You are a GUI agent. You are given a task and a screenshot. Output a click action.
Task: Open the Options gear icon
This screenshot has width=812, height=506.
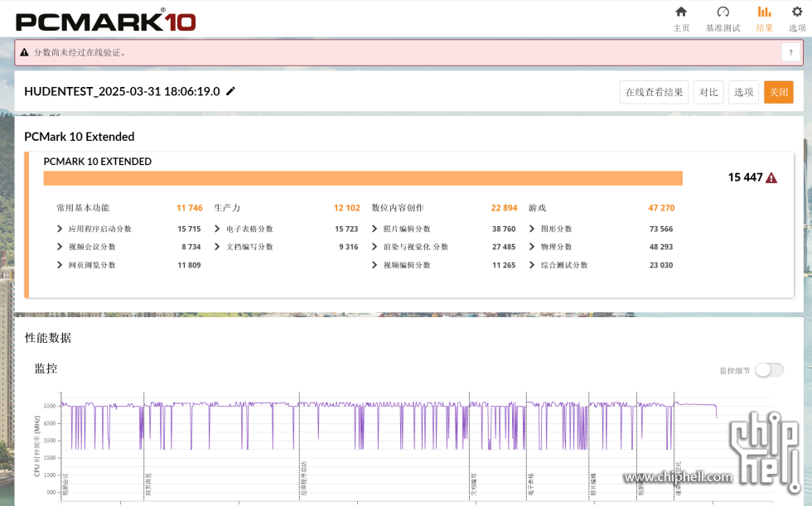point(797,12)
